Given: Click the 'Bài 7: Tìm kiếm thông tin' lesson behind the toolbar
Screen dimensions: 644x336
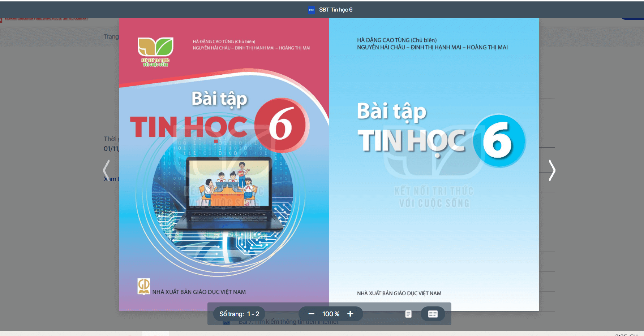Looking at the screenshot, I should tap(288, 322).
